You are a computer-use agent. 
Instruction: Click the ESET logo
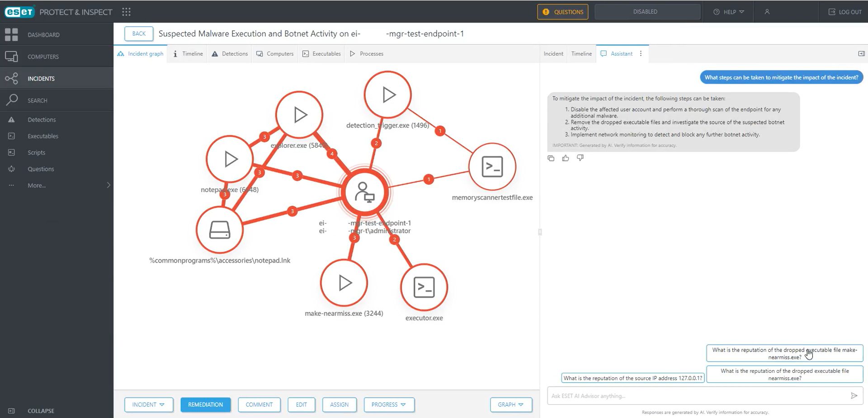[19, 12]
